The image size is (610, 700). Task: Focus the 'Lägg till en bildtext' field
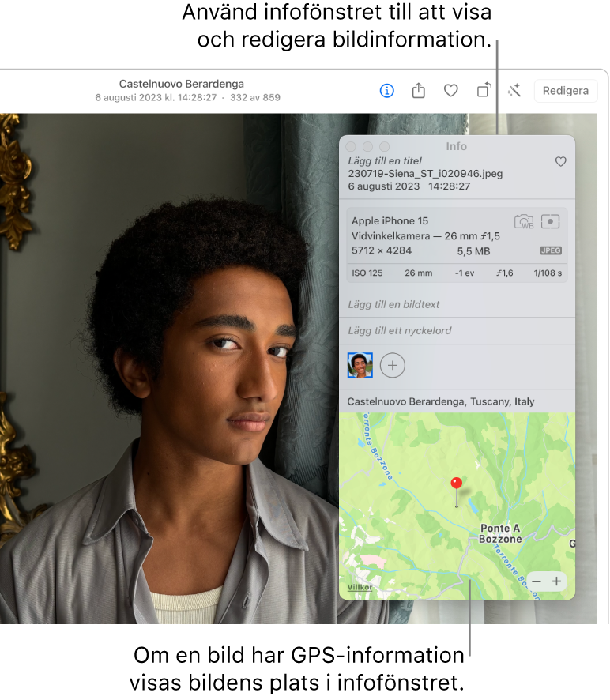click(x=457, y=304)
